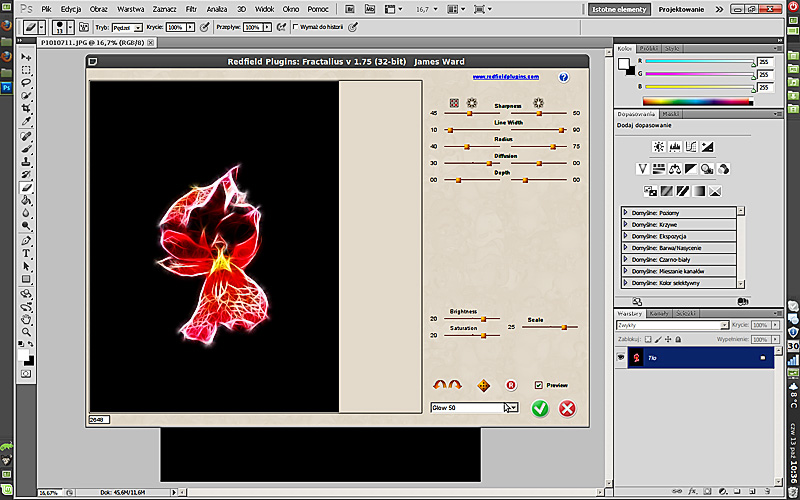Viewport: 800px width, 500px height.
Task: Click the red circular reset icon
Action: coord(510,385)
